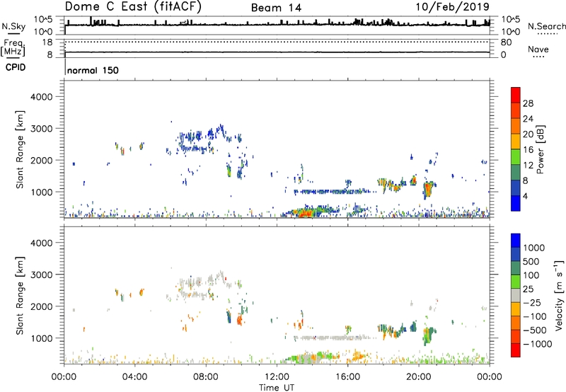Click the "100" label on the velocity color bar
This screenshot has height=392, width=566.
531,275
